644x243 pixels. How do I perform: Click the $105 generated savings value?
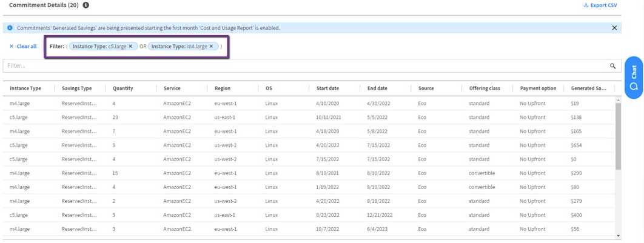point(576,131)
